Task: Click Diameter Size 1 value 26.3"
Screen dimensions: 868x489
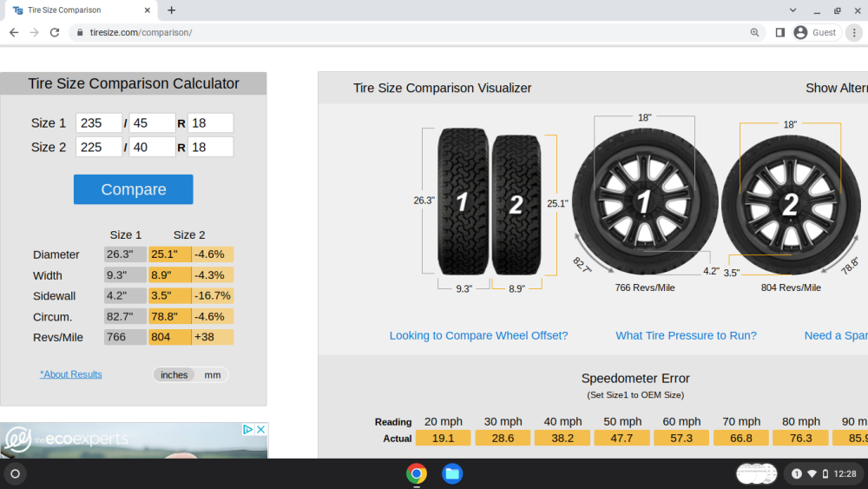Action: [125, 254]
